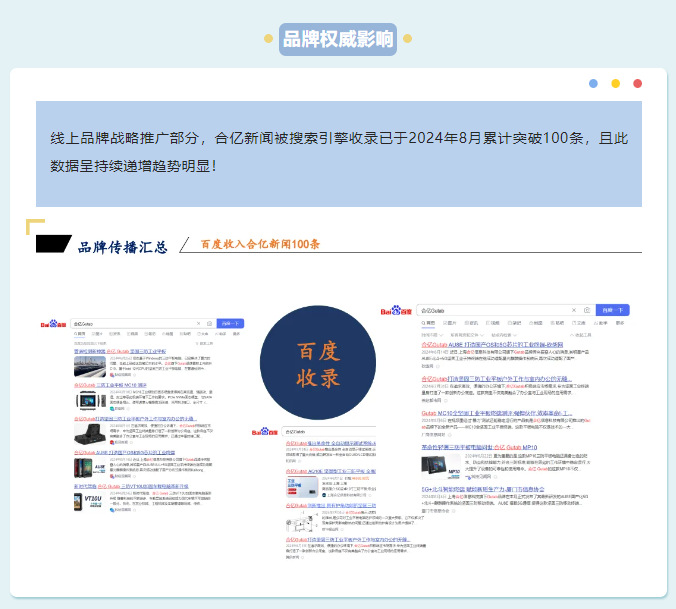
Task: Open MC10 测评 result link in left screenshot
Action: click(x=110, y=385)
